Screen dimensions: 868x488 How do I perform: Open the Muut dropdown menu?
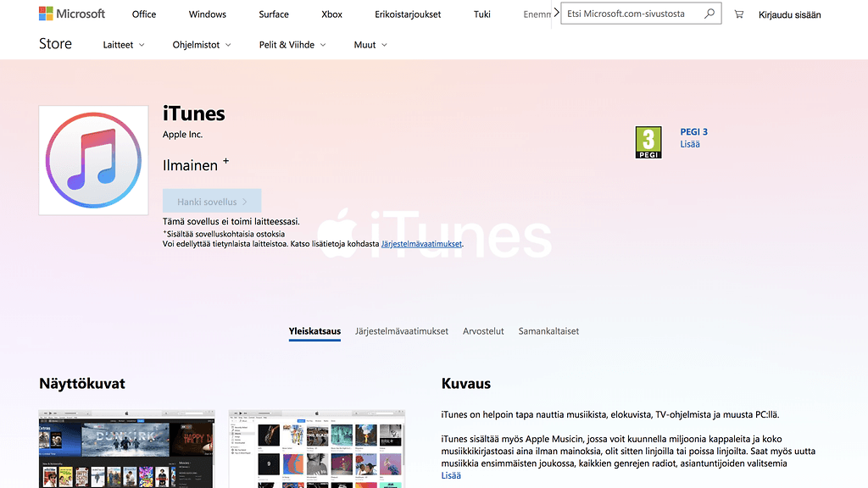pyautogui.click(x=370, y=45)
